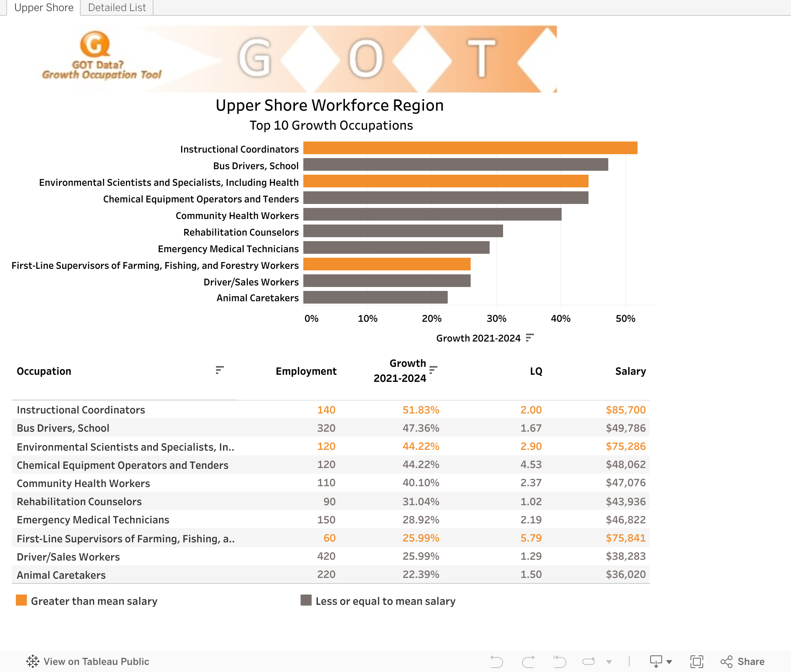Sort by Growth 2021-2024 axis icon

pyautogui.click(x=530, y=338)
